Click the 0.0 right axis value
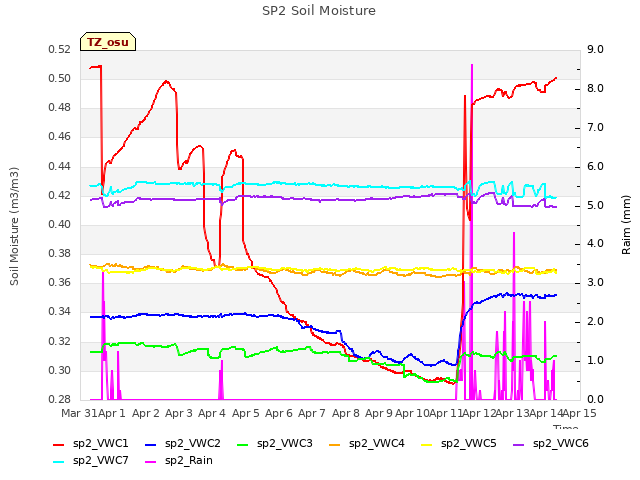The height and width of the screenshot is (480, 640). click(x=596, y=399)
